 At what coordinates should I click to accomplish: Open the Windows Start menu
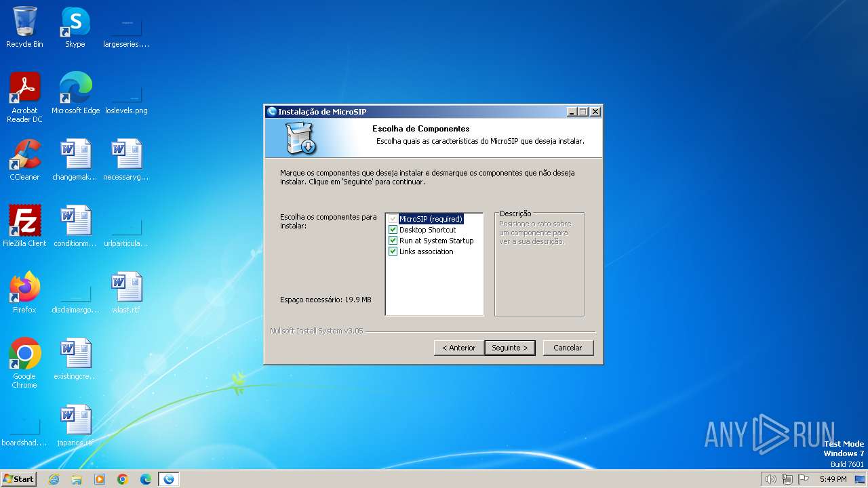pos(18,479)
